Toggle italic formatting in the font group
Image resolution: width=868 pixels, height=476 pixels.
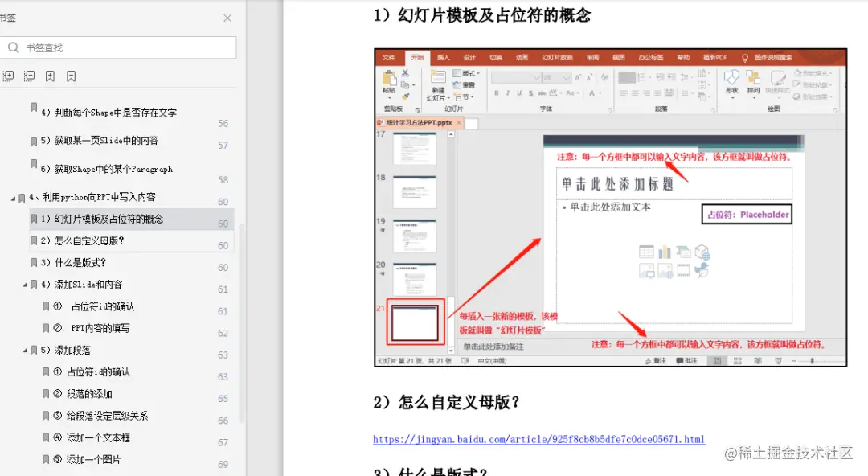pyautogui.click(x=508, y=93)
